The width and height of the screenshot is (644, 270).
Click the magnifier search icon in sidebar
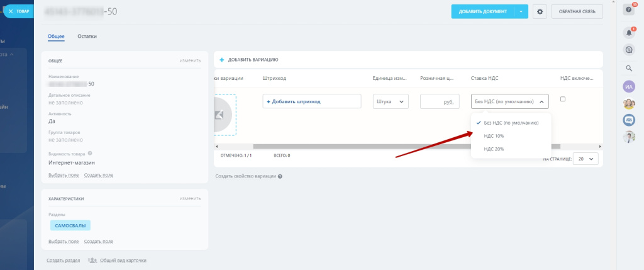(x=628, y=68)
